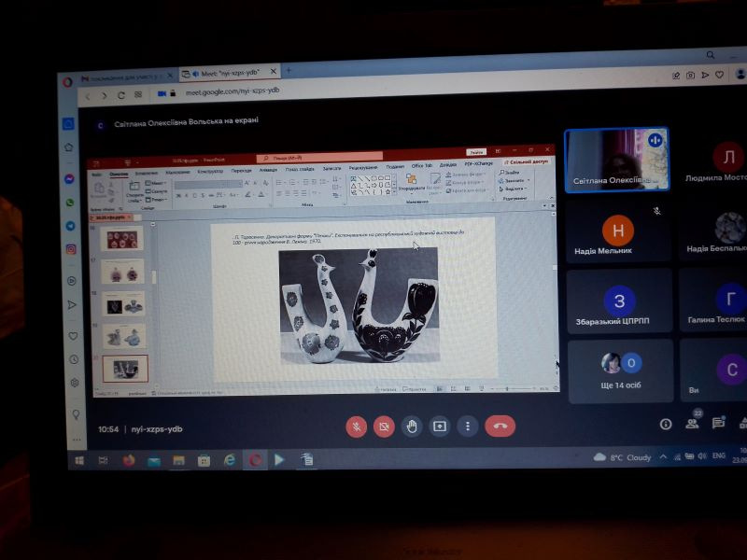Open the Opera workspace icon in sidebar
The width and height of the screenshot is (747, 560).
click(68, 124)
